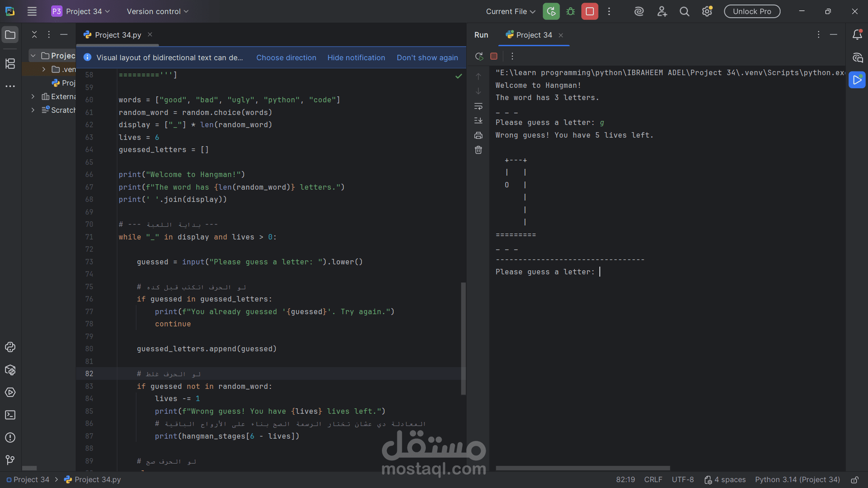Print the console output
868x488 pixels.
point(478,135)
